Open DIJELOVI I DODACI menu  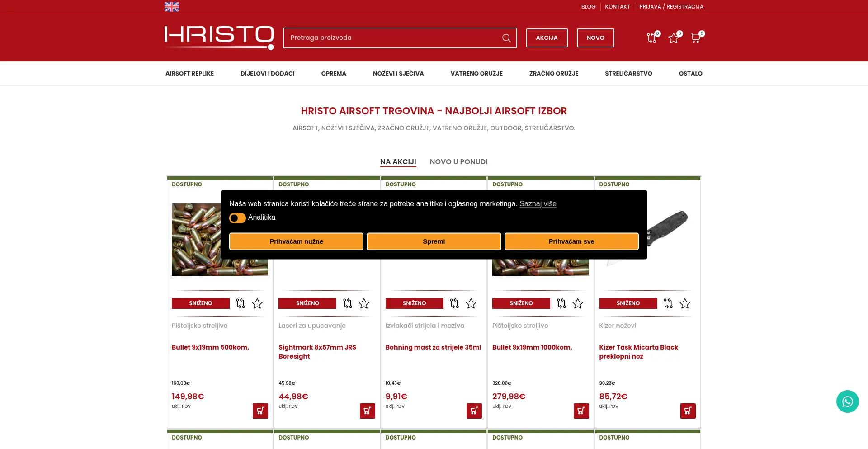coord(268,74)
